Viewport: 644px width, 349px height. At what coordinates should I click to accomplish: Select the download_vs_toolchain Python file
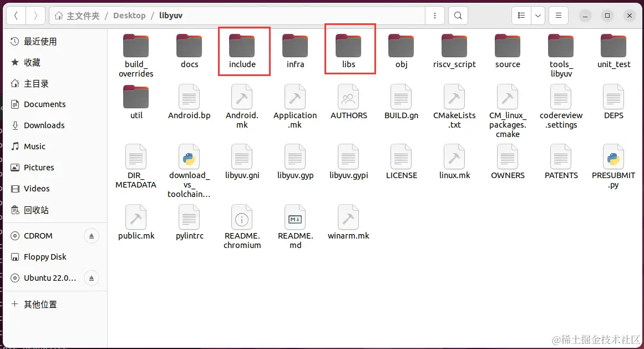coord(189,171)
